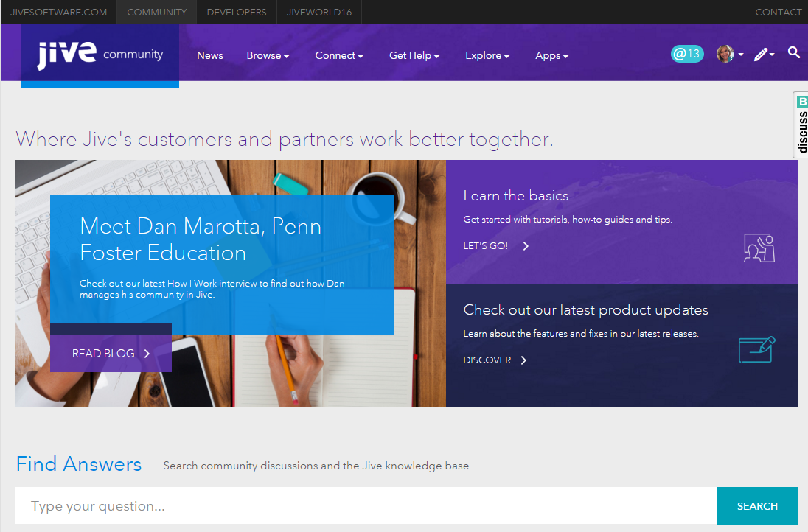Expand the Browse dropdown menu
The width and height of the screenshot is (808, 532).
click(267, 55)
